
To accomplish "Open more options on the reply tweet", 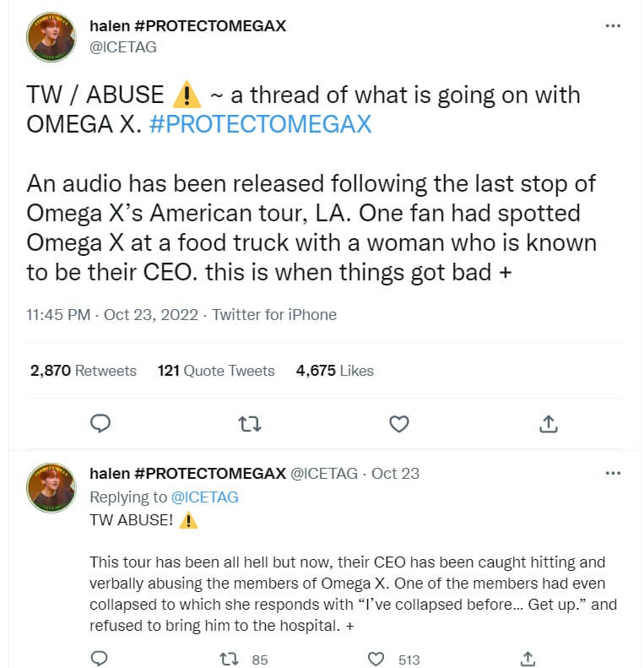I will [x=614, y=473].
